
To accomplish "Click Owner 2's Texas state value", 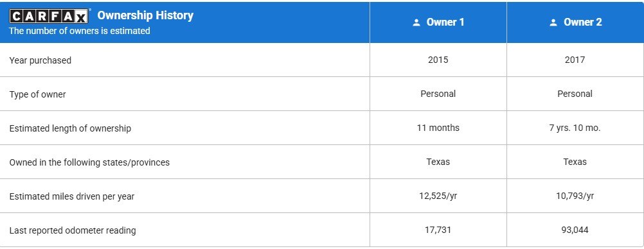I will point(575,162).
